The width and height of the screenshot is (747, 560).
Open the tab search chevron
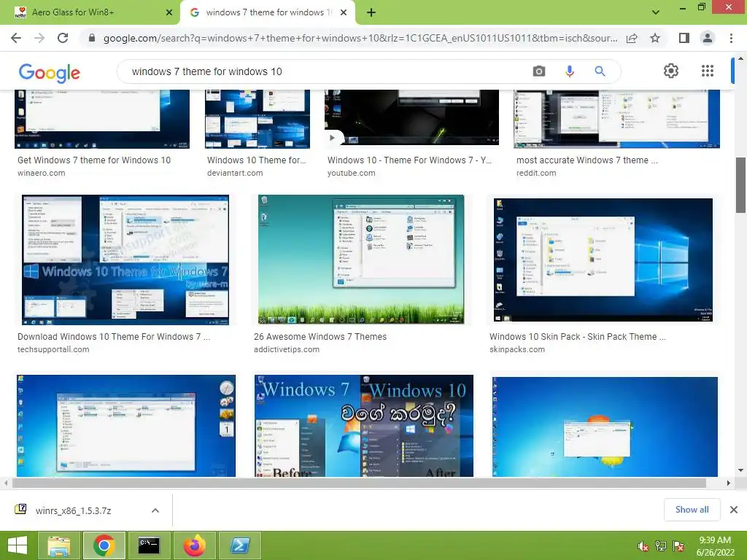pyautogui.click(x=656, y=12)
